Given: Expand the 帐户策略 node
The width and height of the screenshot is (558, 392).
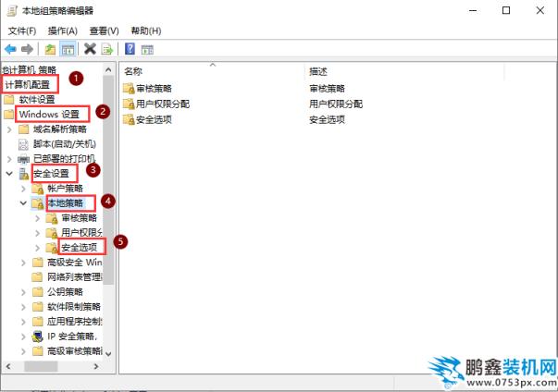Looking at the screenshot, I should tap(23, 189).
